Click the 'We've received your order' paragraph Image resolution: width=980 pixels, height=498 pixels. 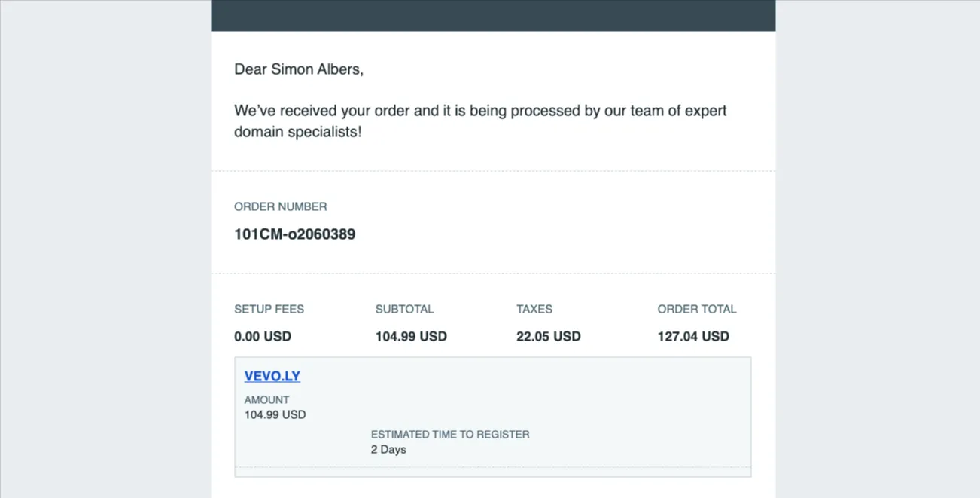(x=480, y=121)
